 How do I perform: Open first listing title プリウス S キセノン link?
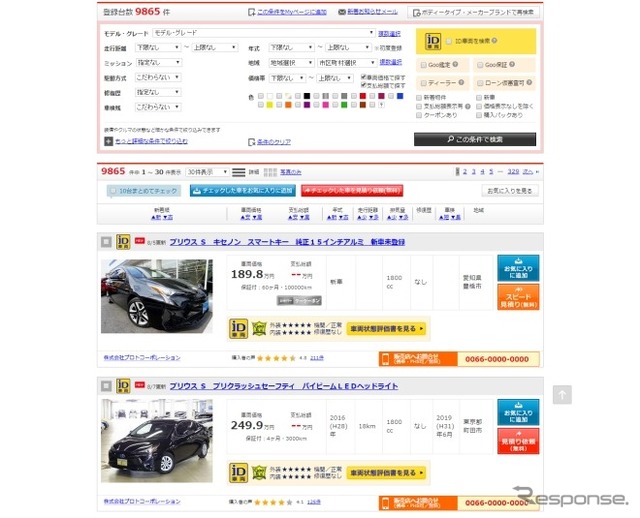coord(287,242)
